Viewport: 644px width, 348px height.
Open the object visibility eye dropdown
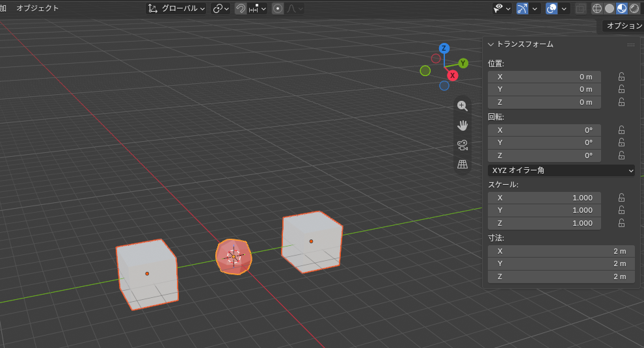502,8
